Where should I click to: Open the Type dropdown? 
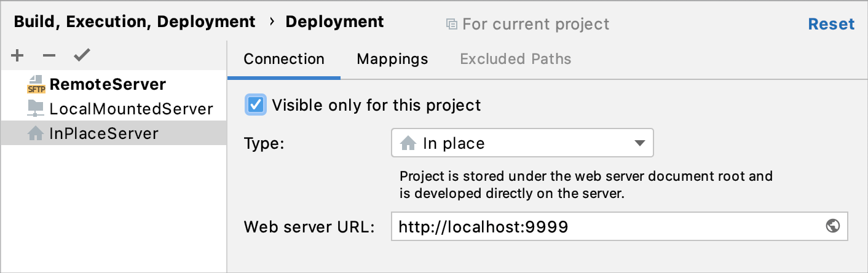coord(521,143)
